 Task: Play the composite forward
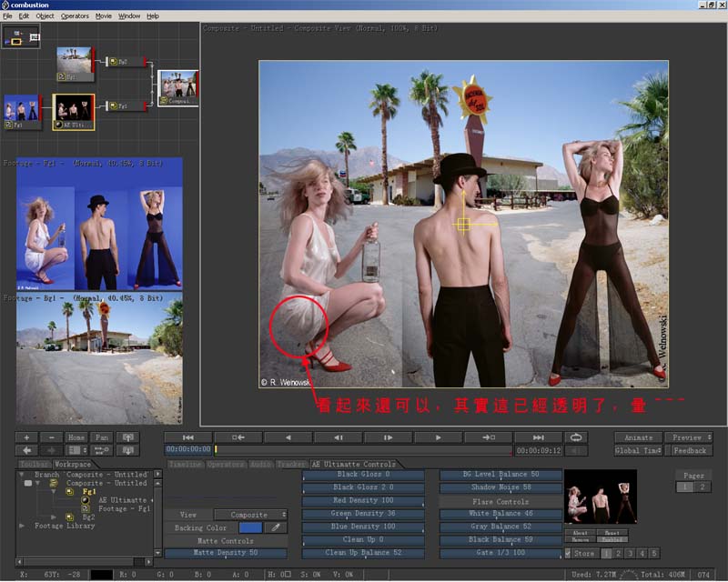(439, 437)
